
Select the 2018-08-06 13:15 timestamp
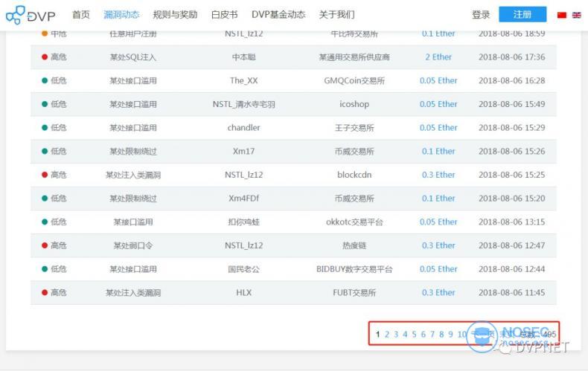(511, 222)
